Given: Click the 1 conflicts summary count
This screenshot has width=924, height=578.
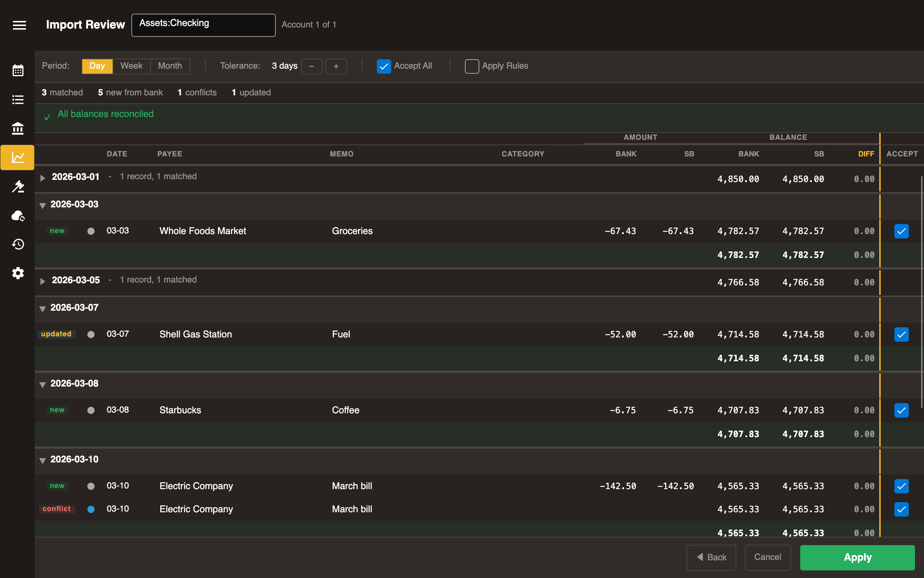Looking at the screenshot, I should [x=197, y=92].
